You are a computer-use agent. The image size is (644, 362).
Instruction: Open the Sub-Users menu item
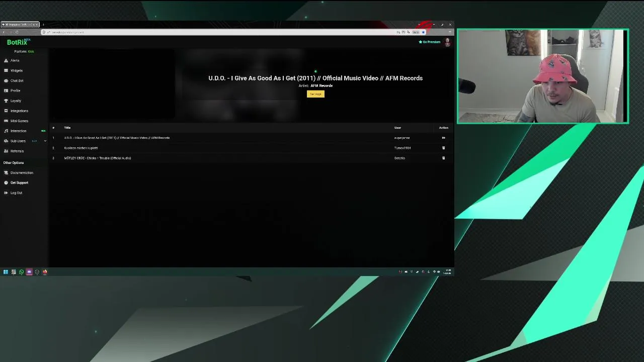point(18,141)
